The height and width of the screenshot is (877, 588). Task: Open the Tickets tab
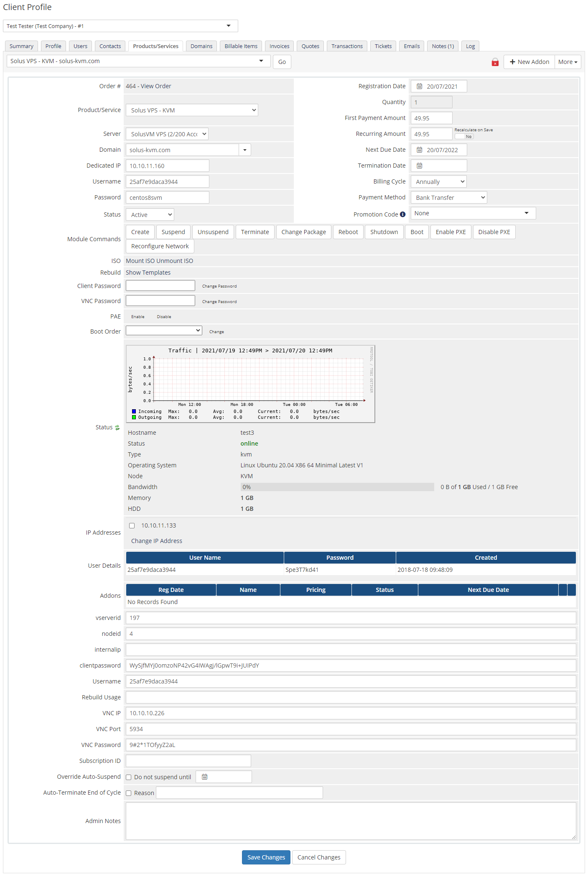383,46
